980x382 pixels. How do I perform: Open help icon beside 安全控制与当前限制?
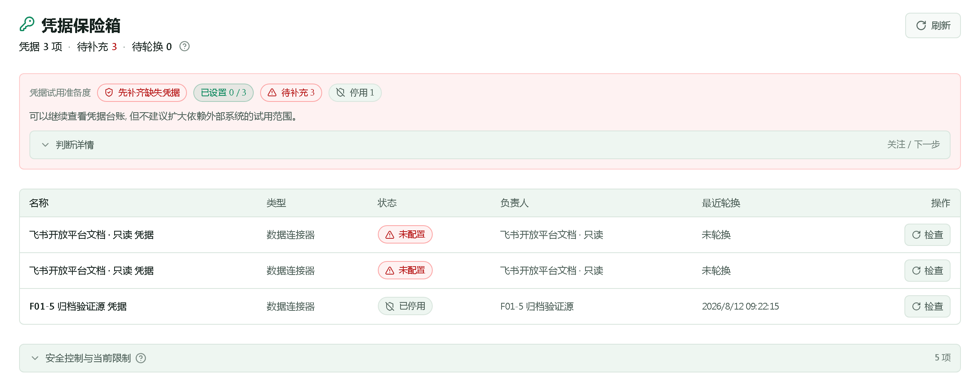tap(141, 358)
